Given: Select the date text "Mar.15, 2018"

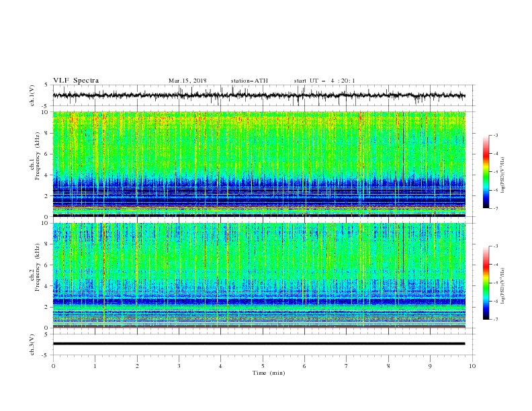Looking at the screenshot, I should click(x=187, y=81).
